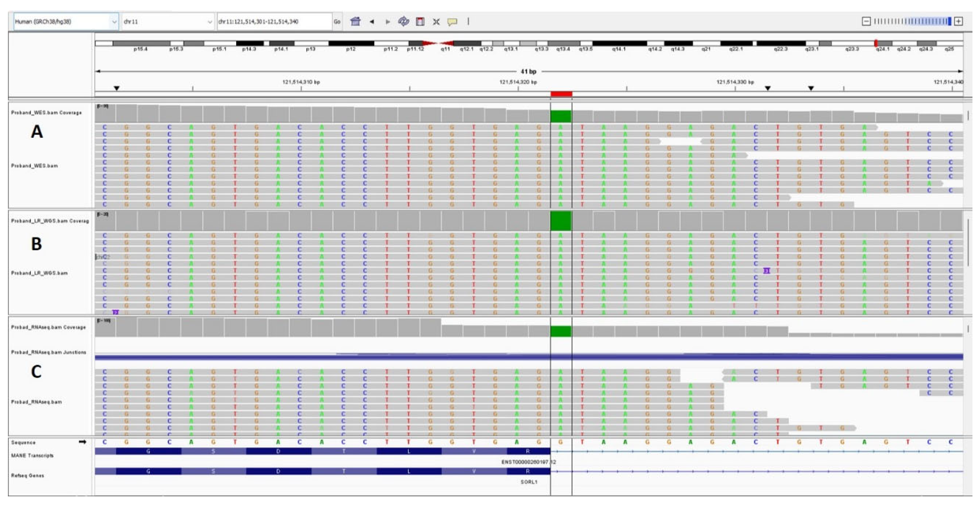Image resolution: width=980 pixels, height=506 pixels.
Task: Zoom out with the minus icon
Action: (x=866, y=21)
